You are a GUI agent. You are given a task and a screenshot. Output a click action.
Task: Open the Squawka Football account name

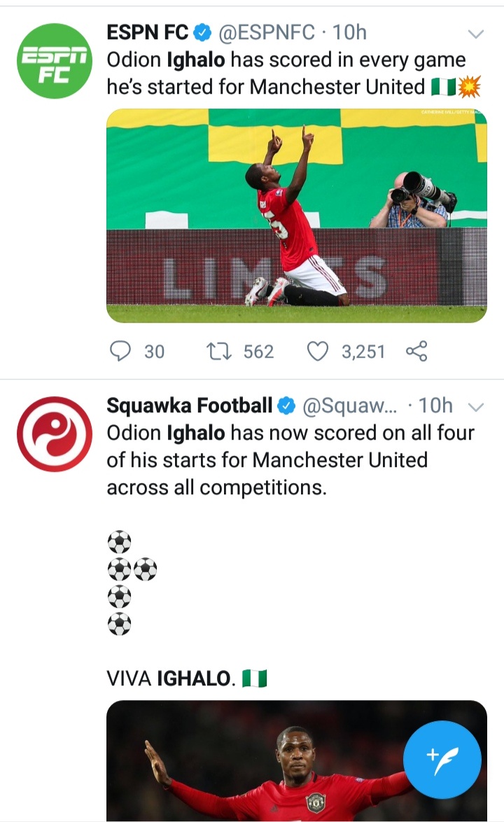[x=189, y=405]
